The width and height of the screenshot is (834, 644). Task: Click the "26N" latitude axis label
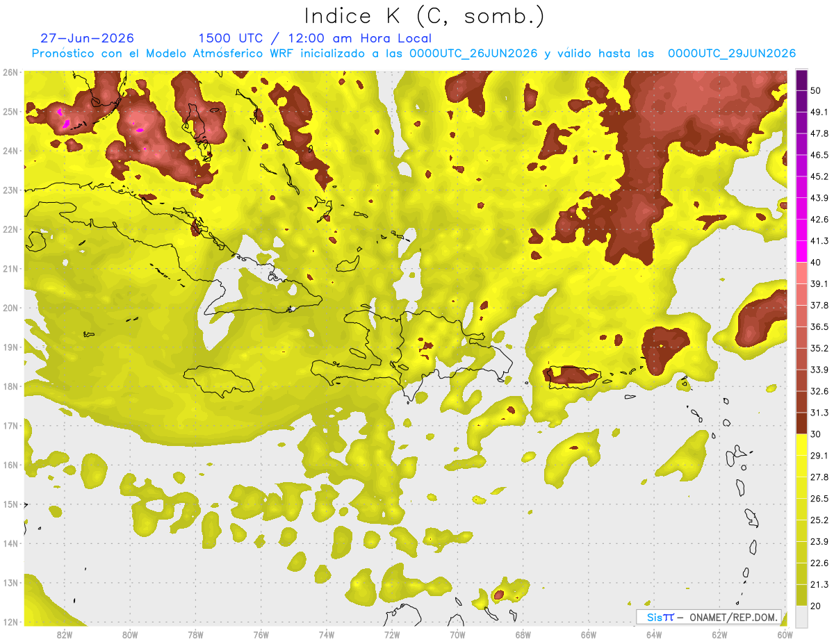(10, 72)
